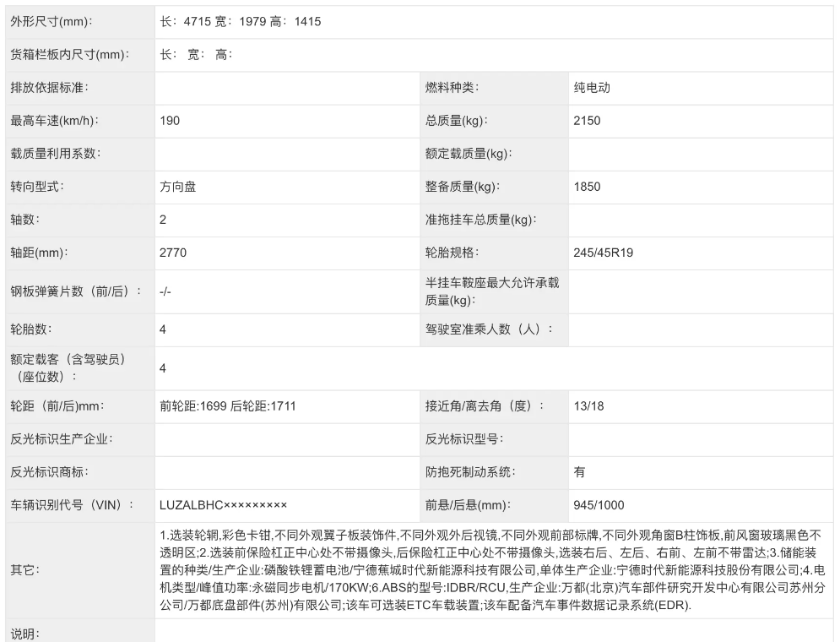This screenshot has width=840, height=642.
Task: Click the dimensions value 长:4715 宽:1979 高:1415
Action: tap(240, 22)
